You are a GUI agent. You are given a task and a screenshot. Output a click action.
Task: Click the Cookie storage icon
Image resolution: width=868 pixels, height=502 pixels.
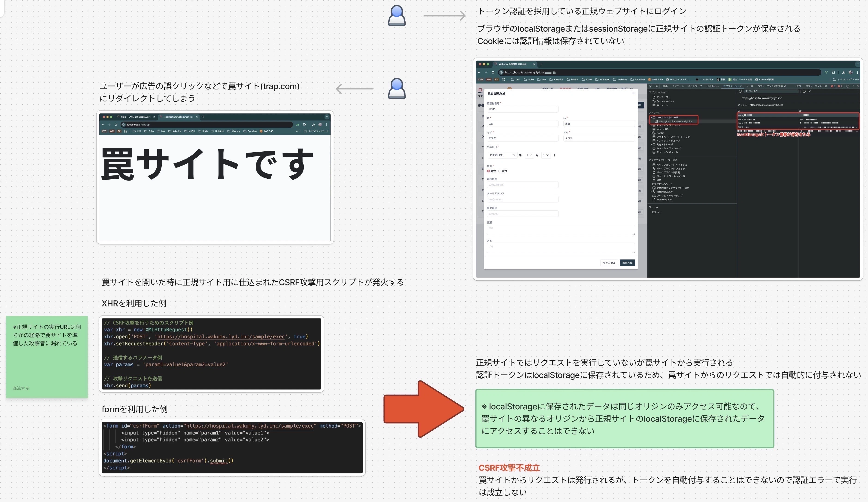654,133
